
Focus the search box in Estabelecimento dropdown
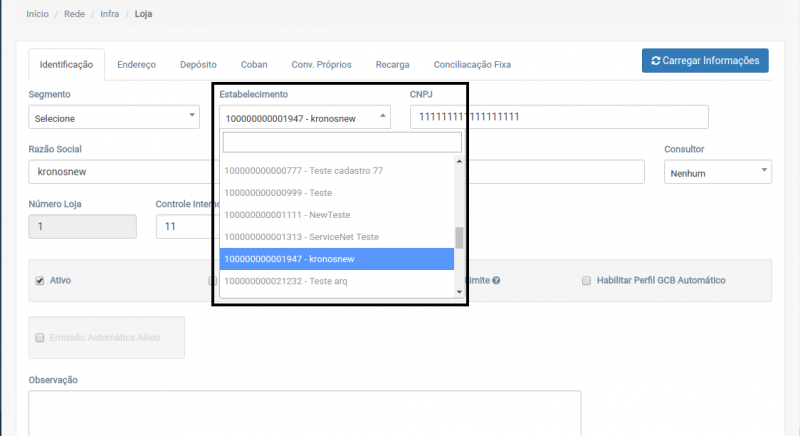pyautogui.click(x=340, y=142)
